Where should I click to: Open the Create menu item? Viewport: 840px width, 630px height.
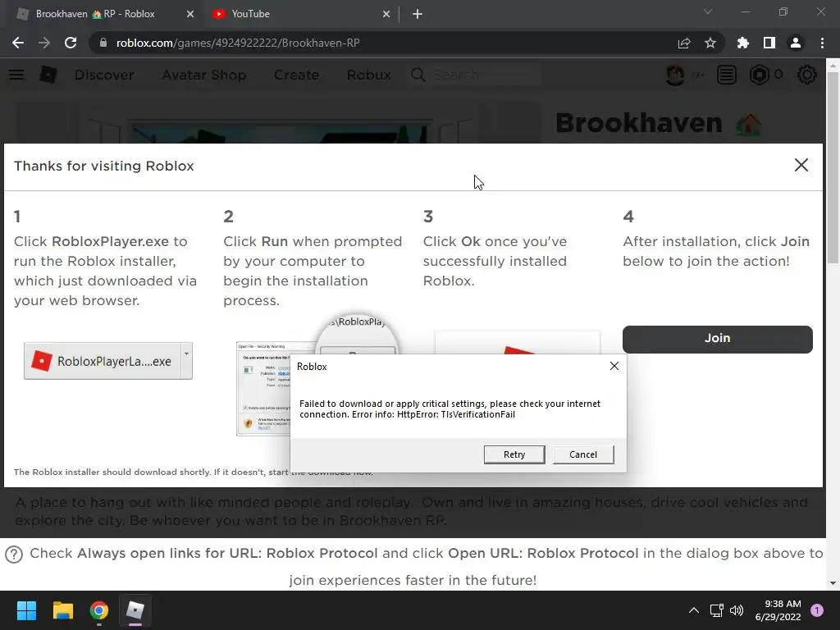(x=296, y=75)
